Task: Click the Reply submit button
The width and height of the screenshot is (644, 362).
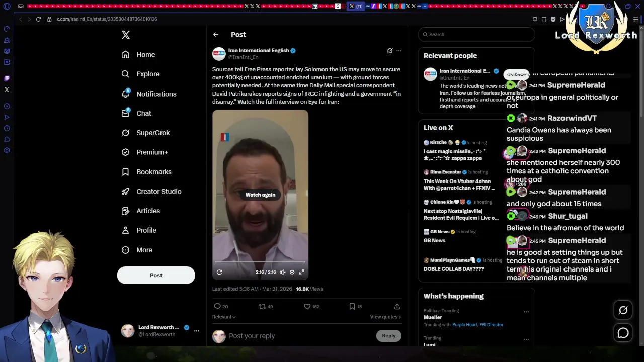Action: pyautogui.click(x=388, y=336)
